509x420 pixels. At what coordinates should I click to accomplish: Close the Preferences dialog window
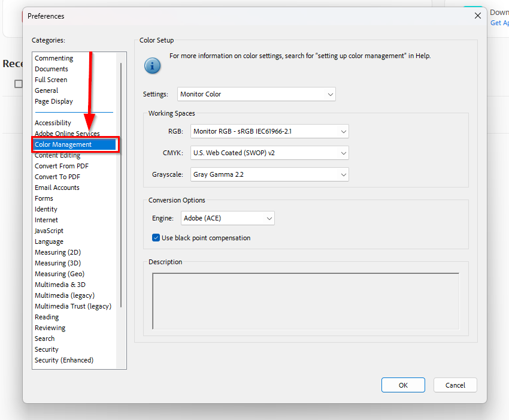(477, 16)
